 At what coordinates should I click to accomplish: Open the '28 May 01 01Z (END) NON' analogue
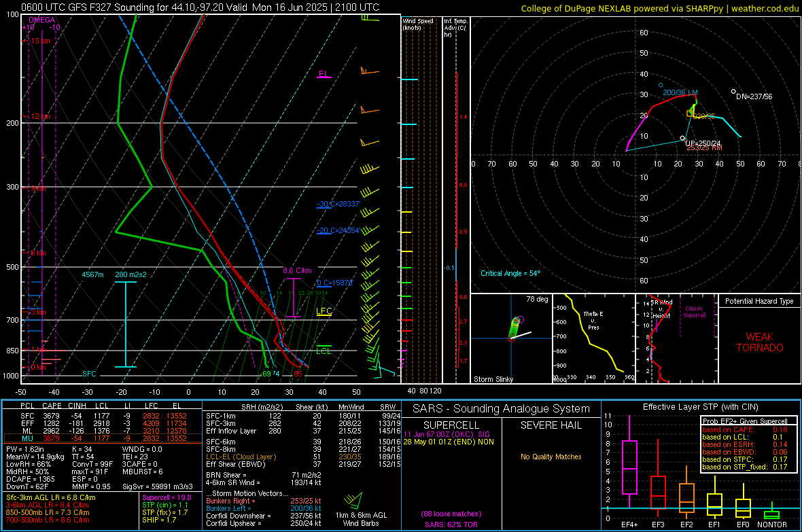tap(449, 442)
